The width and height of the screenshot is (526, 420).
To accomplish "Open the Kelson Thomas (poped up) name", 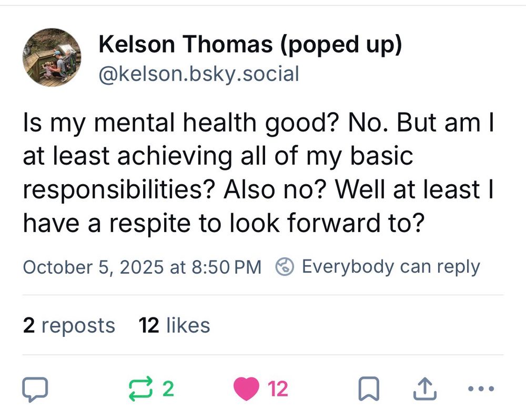I will click(250, 44).
